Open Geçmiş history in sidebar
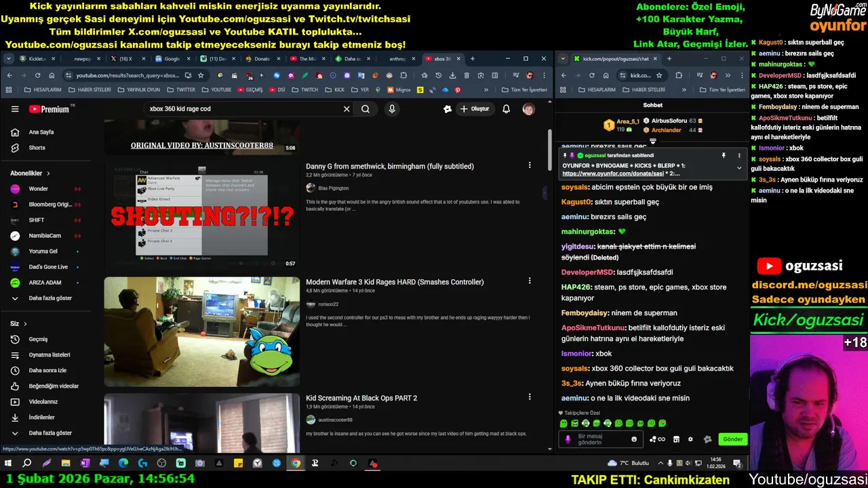 (x=46, y=339)
